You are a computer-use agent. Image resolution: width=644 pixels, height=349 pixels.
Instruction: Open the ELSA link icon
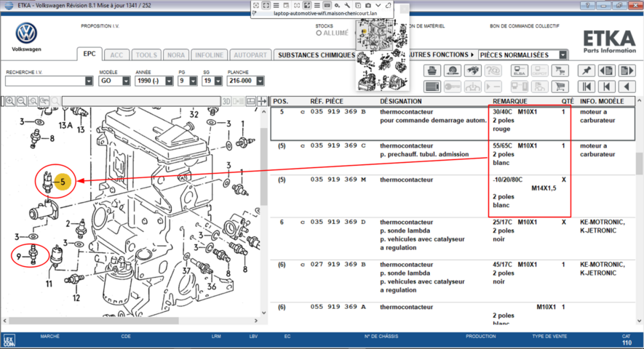tap(520, 71)
